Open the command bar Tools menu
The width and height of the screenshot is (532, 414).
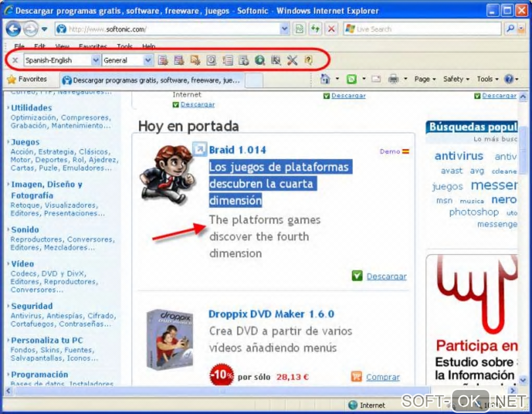click(488, 79)
